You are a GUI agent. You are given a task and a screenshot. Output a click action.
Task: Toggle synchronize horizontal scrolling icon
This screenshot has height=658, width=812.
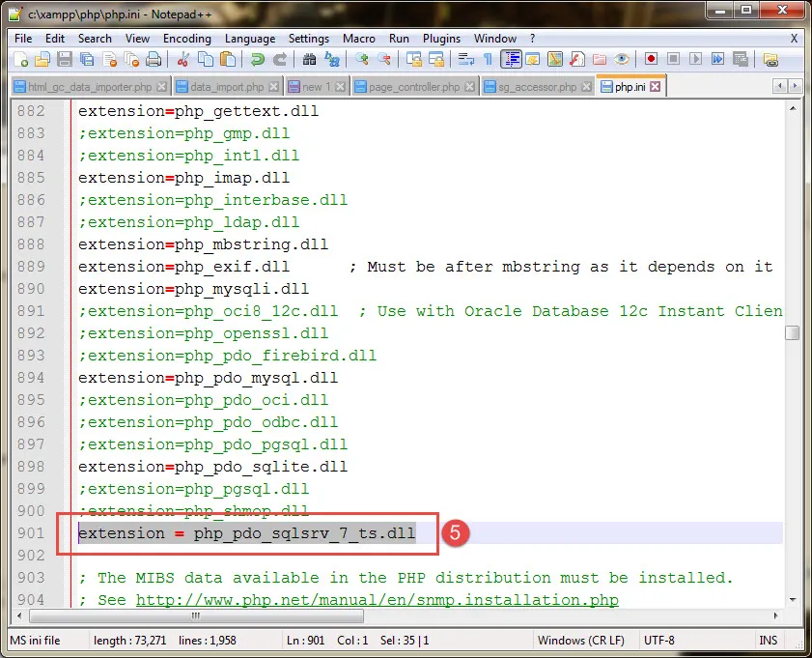point(436,60)
